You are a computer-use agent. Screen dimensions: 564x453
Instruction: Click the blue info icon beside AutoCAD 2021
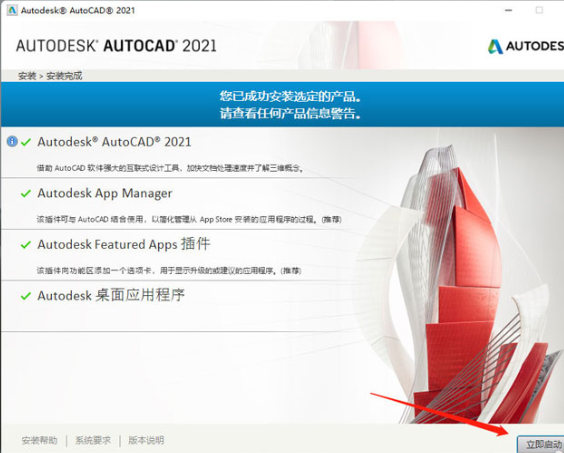click(x=12, y=141)
